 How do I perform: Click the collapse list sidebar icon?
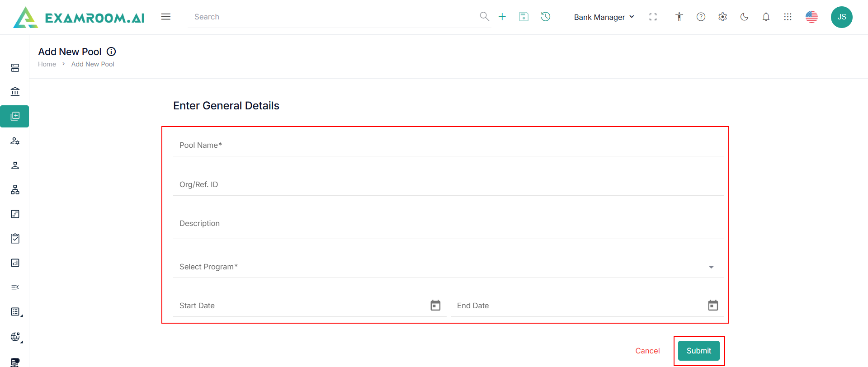pos(15,287)
